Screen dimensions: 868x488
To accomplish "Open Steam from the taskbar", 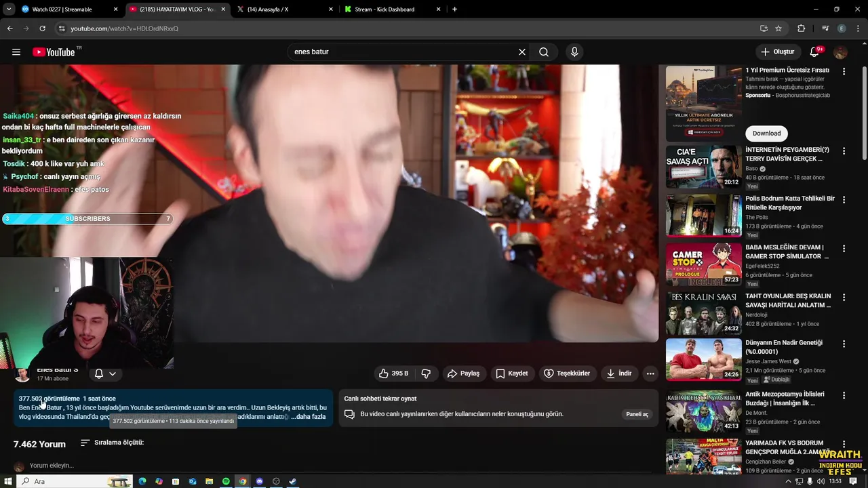I will point(293,481).
